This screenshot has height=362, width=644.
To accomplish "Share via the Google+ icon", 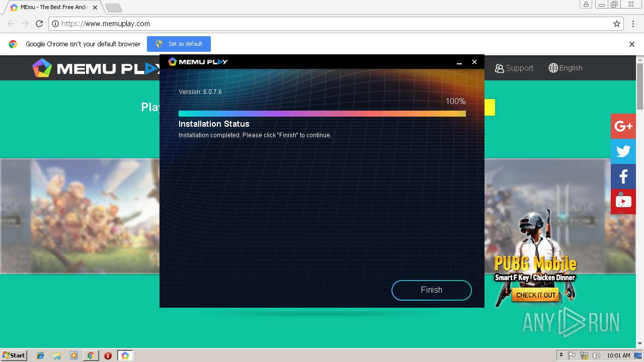I will (623, 126).
